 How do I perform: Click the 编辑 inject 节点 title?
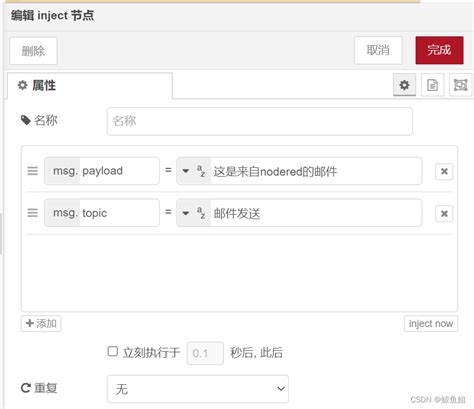[x=53, y=16]
